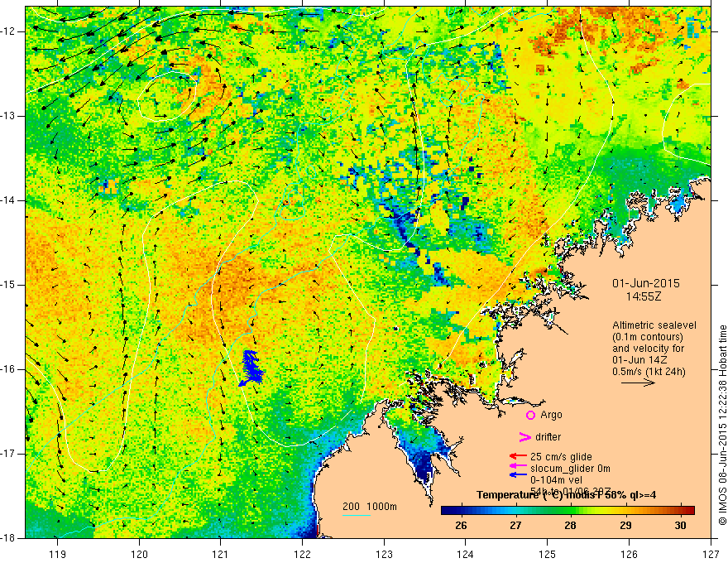Click the '14:55Z' time label

click(x=643, y=296)
